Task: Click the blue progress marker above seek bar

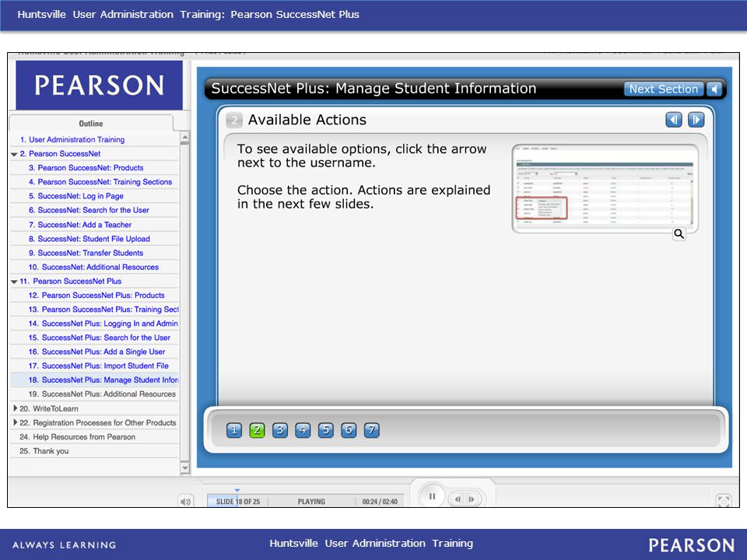Action: pos(237,490)
